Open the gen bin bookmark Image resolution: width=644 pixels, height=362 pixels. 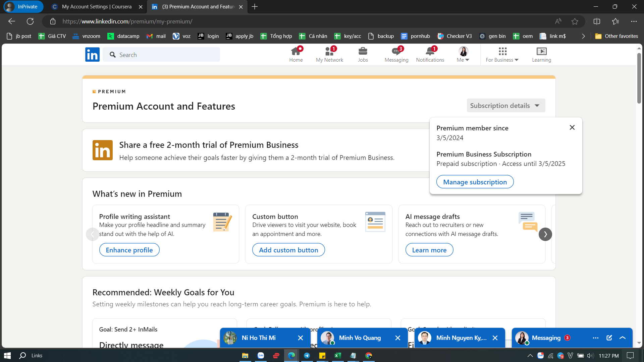pyautogui.click(x=492, y=36)
